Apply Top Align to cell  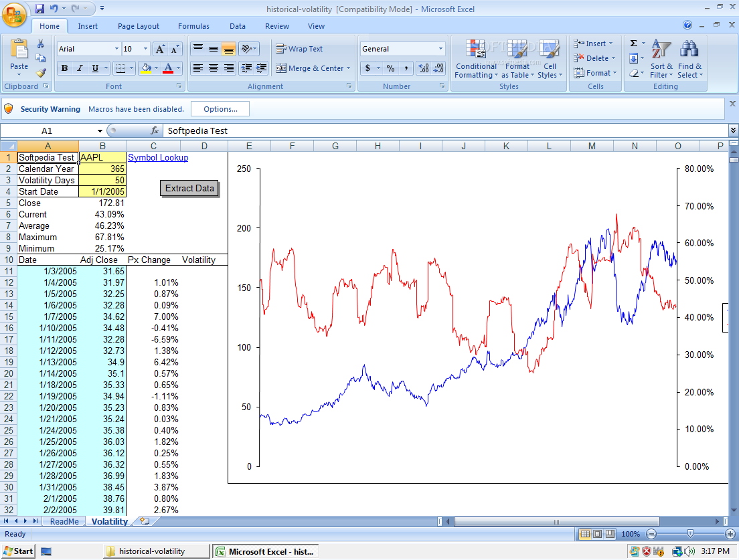(198, 49)
